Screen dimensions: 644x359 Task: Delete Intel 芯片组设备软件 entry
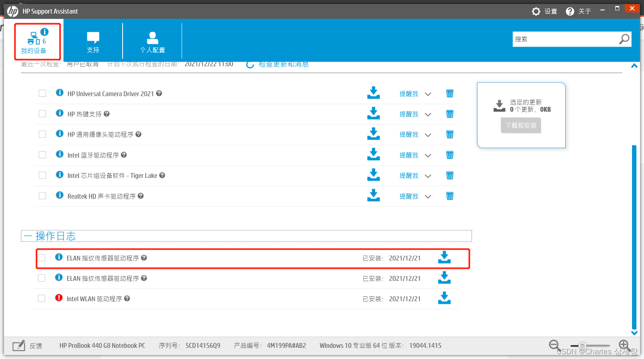pyautogui.click(x=450, y=176)
